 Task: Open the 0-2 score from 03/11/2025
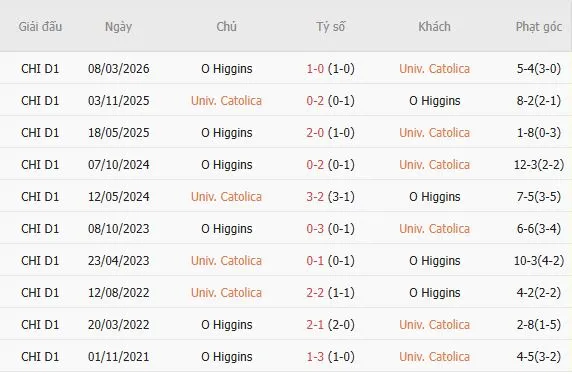315,101
